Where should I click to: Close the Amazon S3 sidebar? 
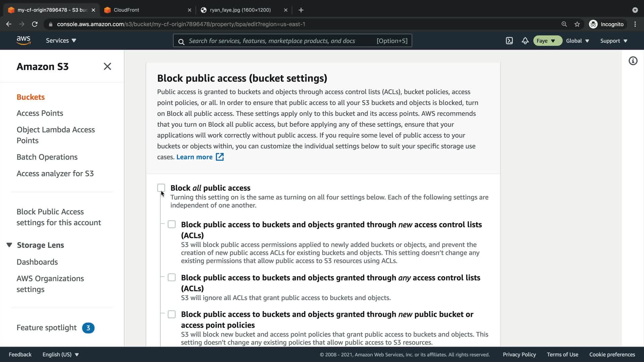point(107,66)
